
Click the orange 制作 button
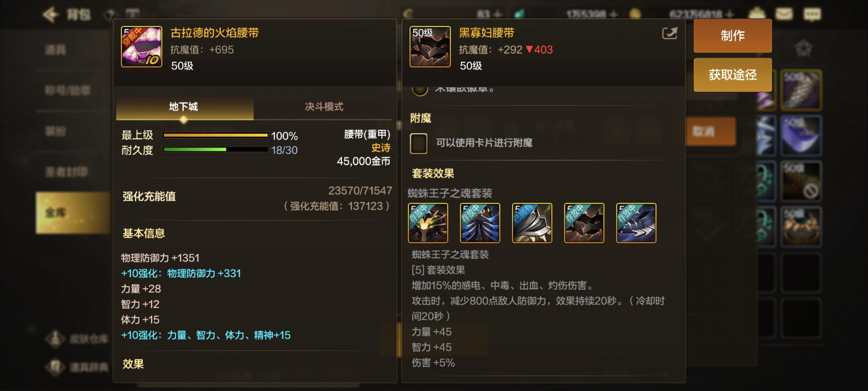click(733, 35)
